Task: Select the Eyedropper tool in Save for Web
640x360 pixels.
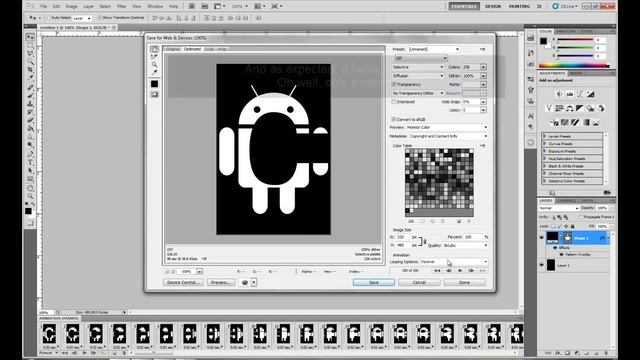Action: pos(154,72)
